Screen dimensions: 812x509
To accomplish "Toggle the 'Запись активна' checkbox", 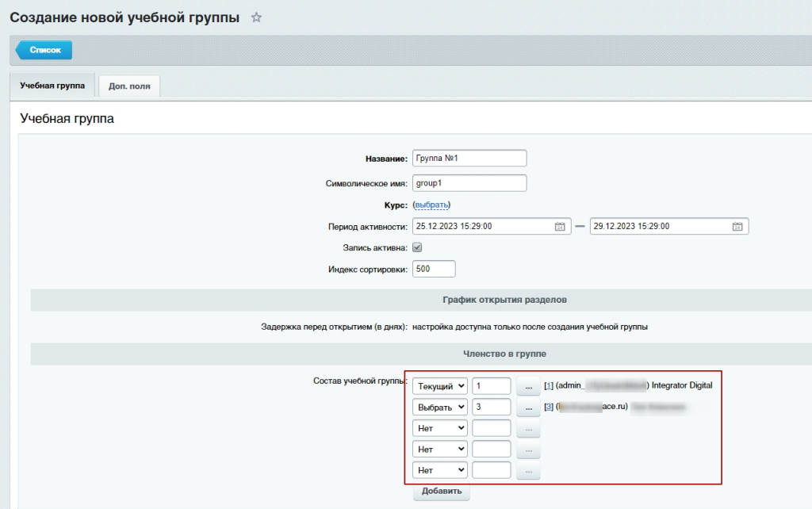I will (417, 247).
